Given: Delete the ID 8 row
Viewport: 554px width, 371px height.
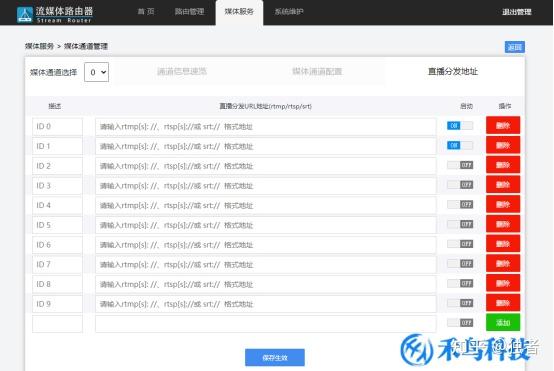Looking at the screenshot, I should (503, 283).
